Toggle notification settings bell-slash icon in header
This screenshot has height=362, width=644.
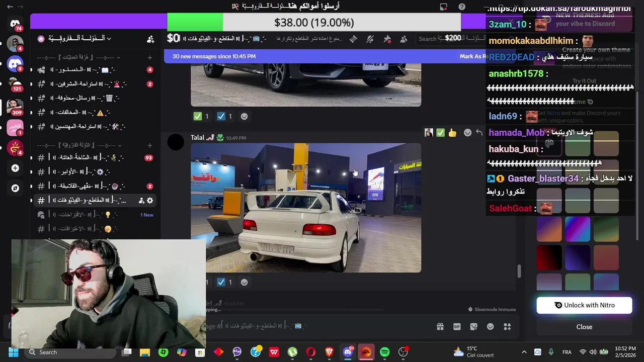[x=370, y=39]
